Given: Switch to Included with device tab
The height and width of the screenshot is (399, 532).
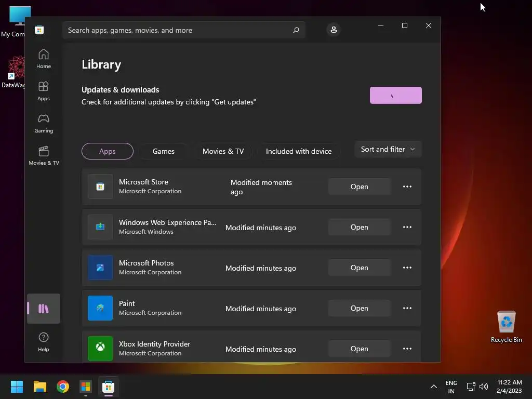Looking at the screenshot, I should (x=299, y=151).
